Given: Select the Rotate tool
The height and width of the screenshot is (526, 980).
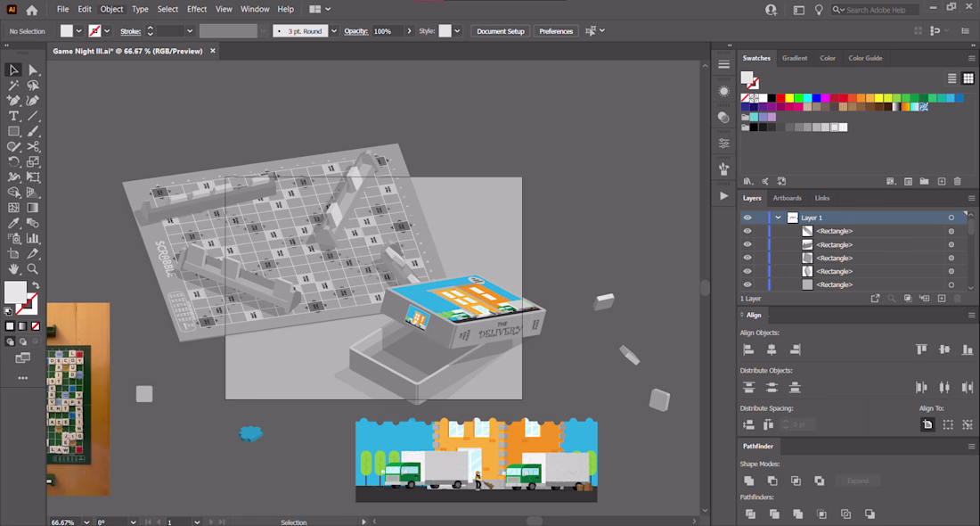Looking at the screenshot, I should (x=13, y=161).
